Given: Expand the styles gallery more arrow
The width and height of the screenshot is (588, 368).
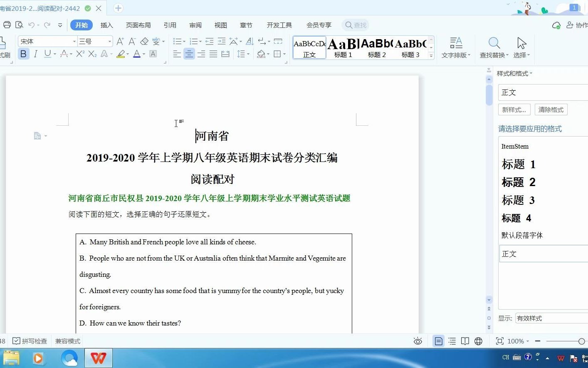Looking at the screenshot, I should coord(431,55).
